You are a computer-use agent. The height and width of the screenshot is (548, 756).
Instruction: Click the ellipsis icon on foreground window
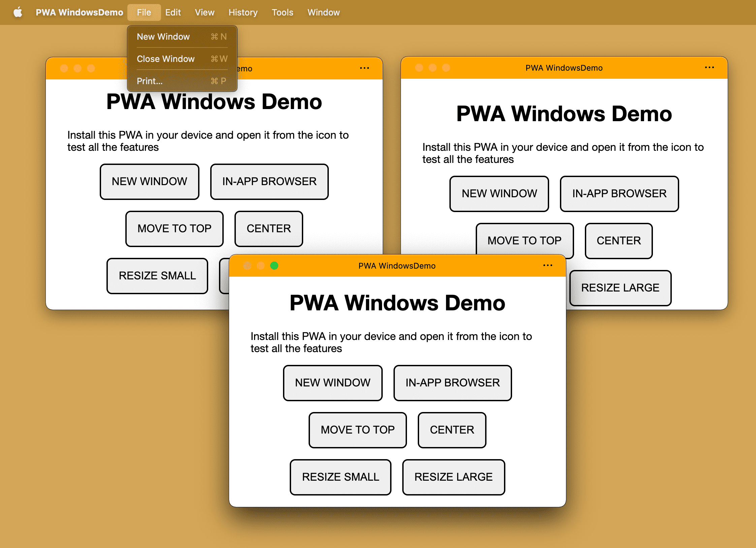[548, 265]
